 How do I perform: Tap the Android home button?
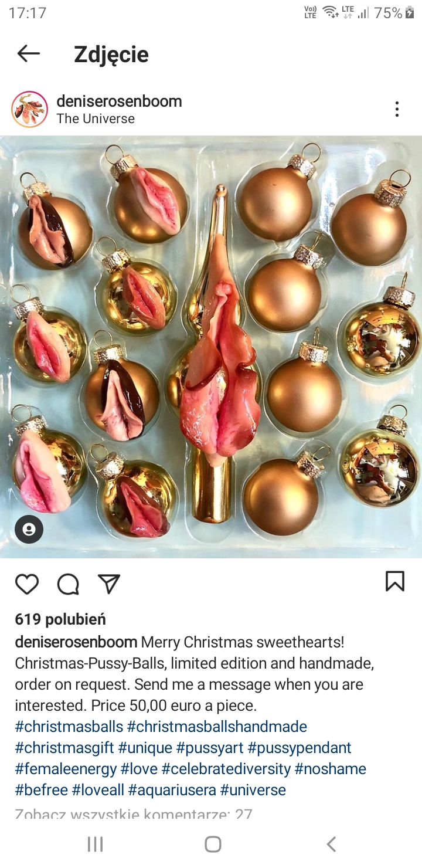[x=213, y=844]
